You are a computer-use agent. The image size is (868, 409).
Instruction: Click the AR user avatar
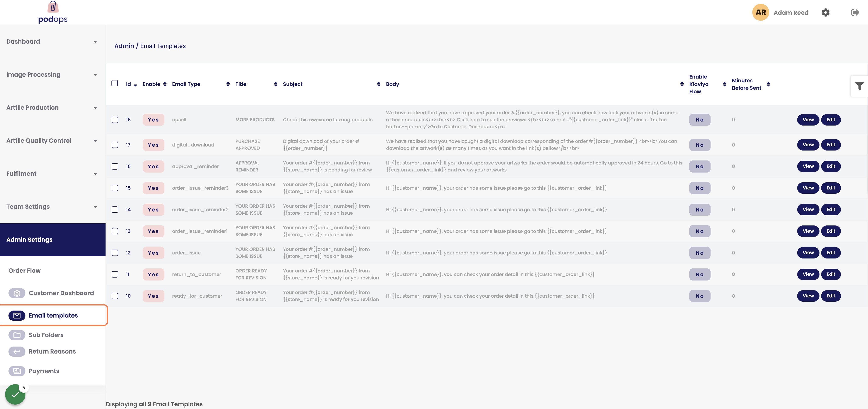click(761, 12)
